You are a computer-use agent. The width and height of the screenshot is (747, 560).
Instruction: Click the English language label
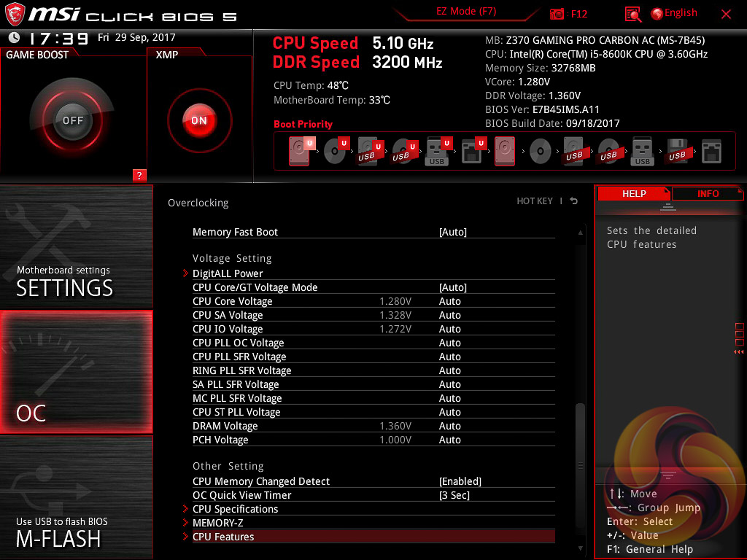click(x=681, y=13)
